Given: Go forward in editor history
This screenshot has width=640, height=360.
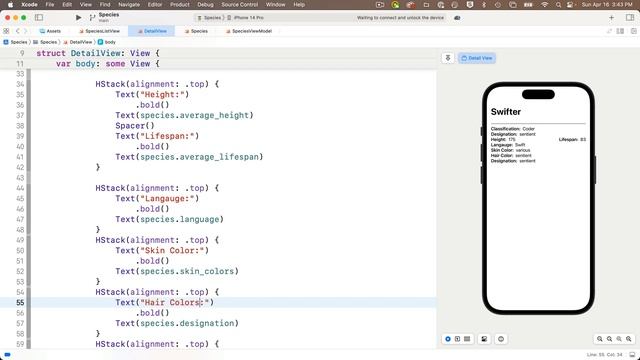Looking at the screenshot, I should (x=25, y=31).
